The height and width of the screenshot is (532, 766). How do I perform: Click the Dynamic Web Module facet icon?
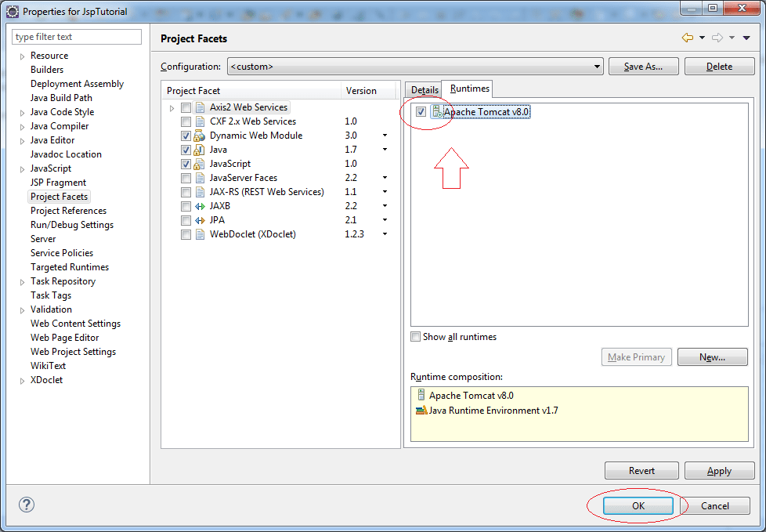198,135
